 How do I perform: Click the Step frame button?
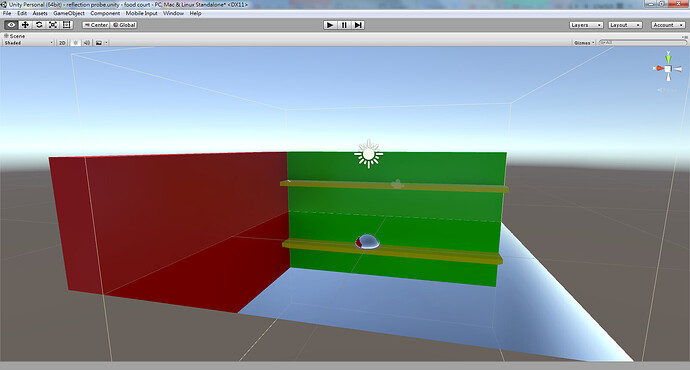coord(358,25)
